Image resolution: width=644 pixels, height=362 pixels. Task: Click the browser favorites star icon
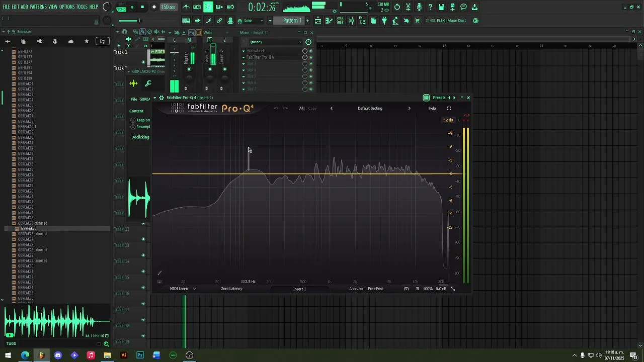pyautogui.click(x=87, y=41)
